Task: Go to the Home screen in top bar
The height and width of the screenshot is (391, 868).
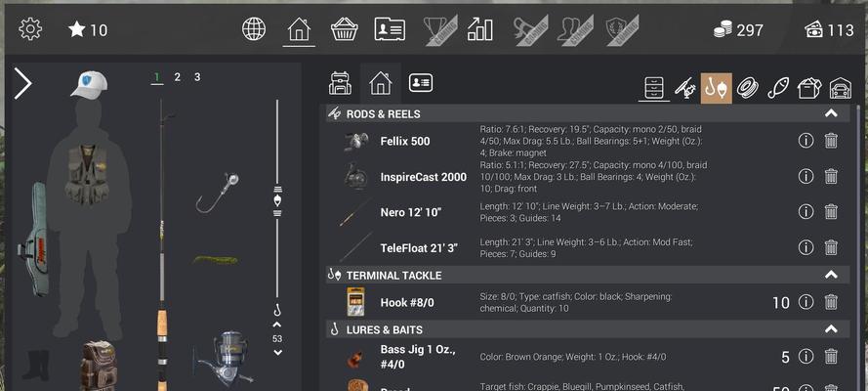Action: tap(299, 29)
